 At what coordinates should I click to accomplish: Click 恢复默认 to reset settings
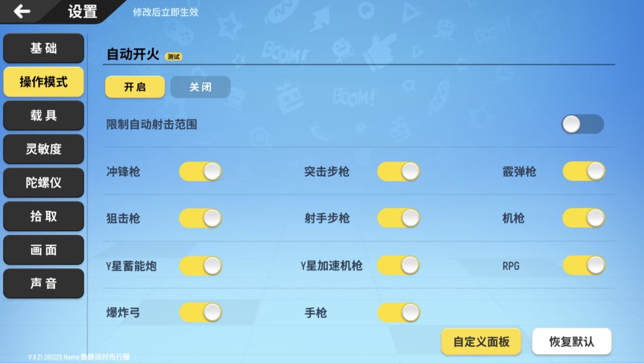coord(571,342)
